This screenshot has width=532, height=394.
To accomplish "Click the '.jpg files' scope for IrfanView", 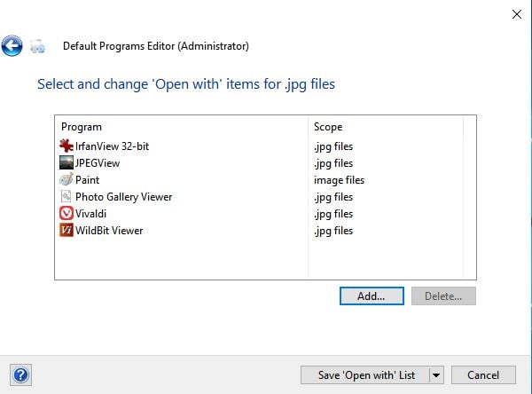I will click(333, 146).
